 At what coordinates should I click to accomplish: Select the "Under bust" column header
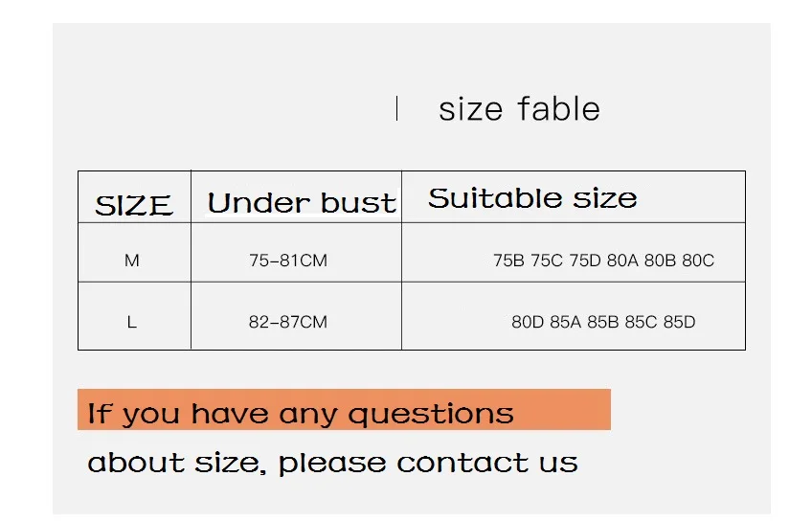(x=301, y=203)
